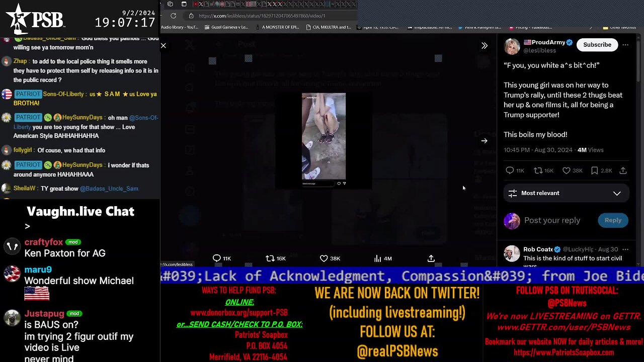Click craftyfox name in Vaughn chat
Screen dimensions: 644x362
[x=44, y=242]
